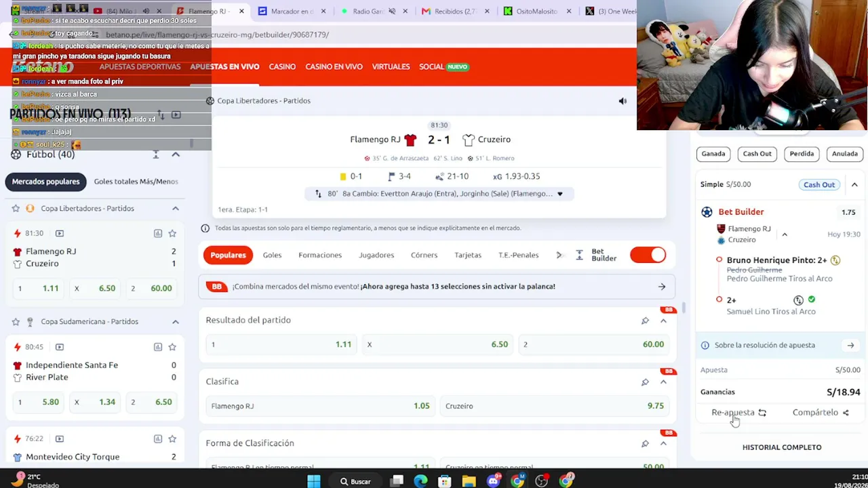This screenshot has height=488, width=868.
Task: Open Microsoft Edge from the taskbar
Action: point(421,481)
